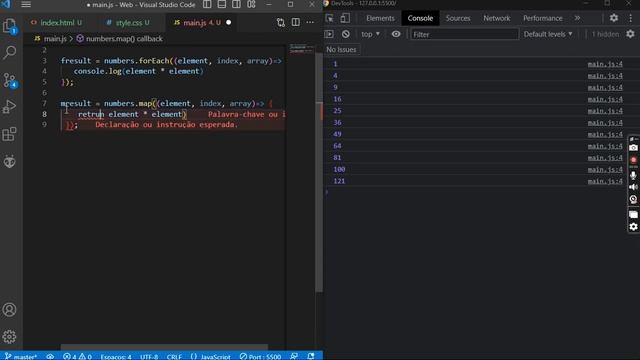The image size is (640, 360).
Task: Toggle primary sidebar layout icon in title bar
Action: click(x=207, y=4)
